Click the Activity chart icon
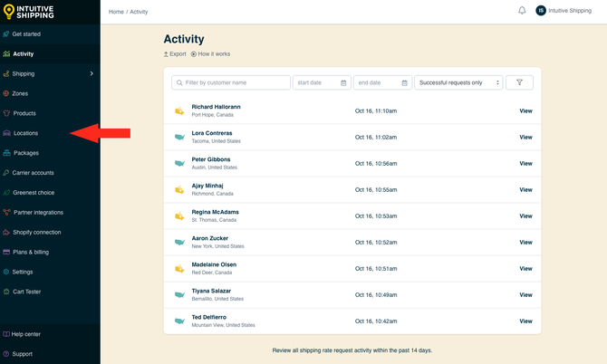Viewport: 607px width, 364px height. click(6, 53)
